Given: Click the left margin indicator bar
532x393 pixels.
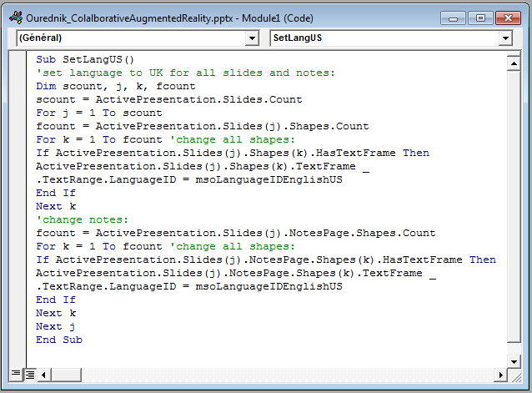Looking at the screenshot, I should 18,209.
